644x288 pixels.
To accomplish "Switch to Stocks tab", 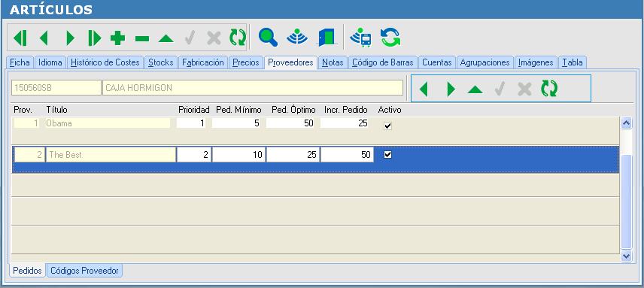I will (x=160, y=62).
